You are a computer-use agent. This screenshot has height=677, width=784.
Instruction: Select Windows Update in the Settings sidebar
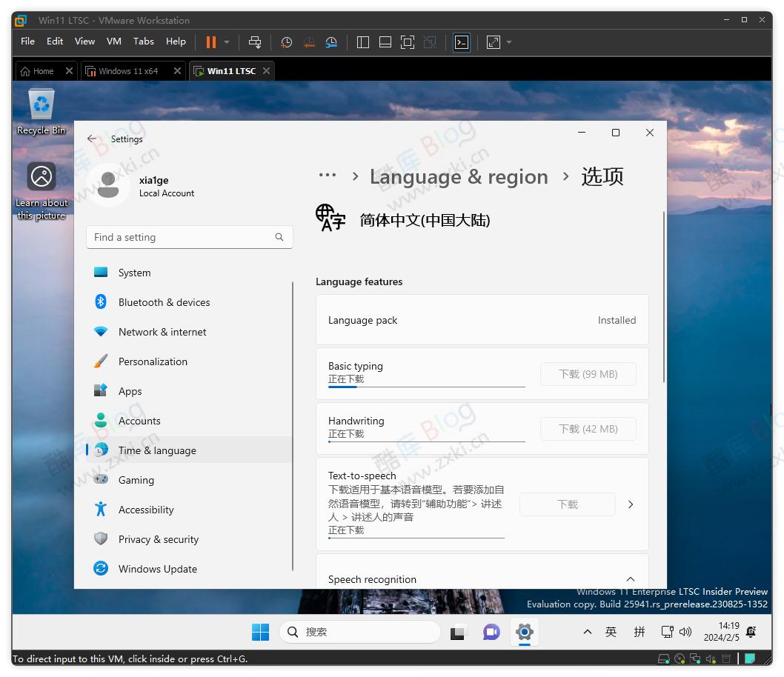click(157, 569)
